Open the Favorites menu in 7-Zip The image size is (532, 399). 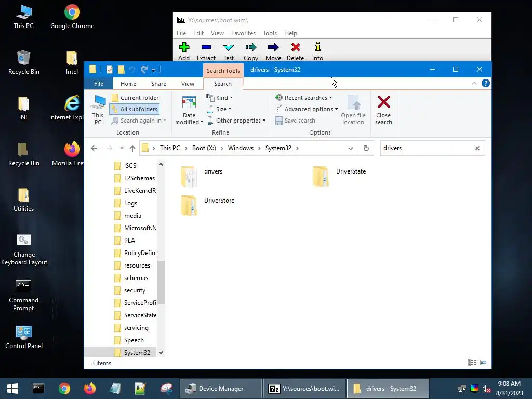point(243,33)
